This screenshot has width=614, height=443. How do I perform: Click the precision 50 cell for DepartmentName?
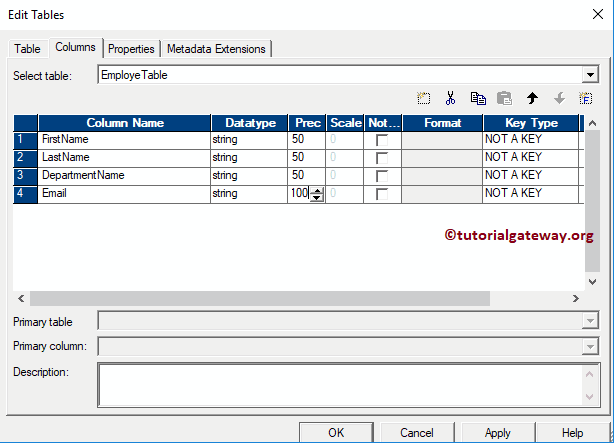coord(307,176)
